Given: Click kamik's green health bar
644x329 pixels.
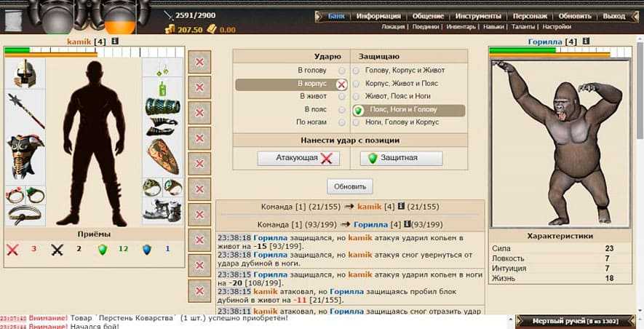Looking at the screenshot, I should coord(16,50).
